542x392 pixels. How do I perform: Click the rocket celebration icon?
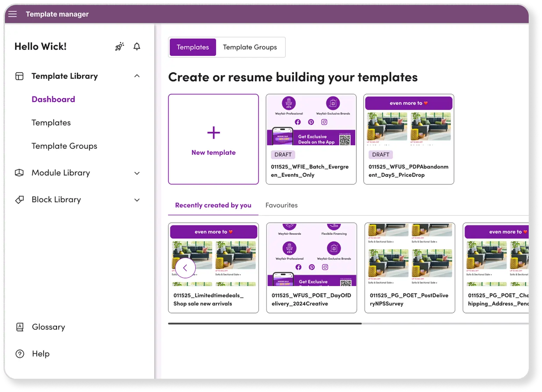pos(120,46)
